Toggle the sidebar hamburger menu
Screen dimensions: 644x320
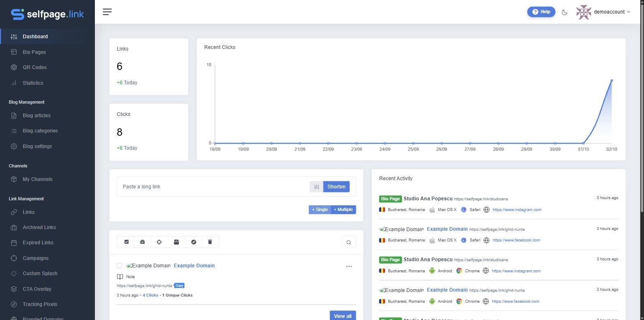coord(107,12)
